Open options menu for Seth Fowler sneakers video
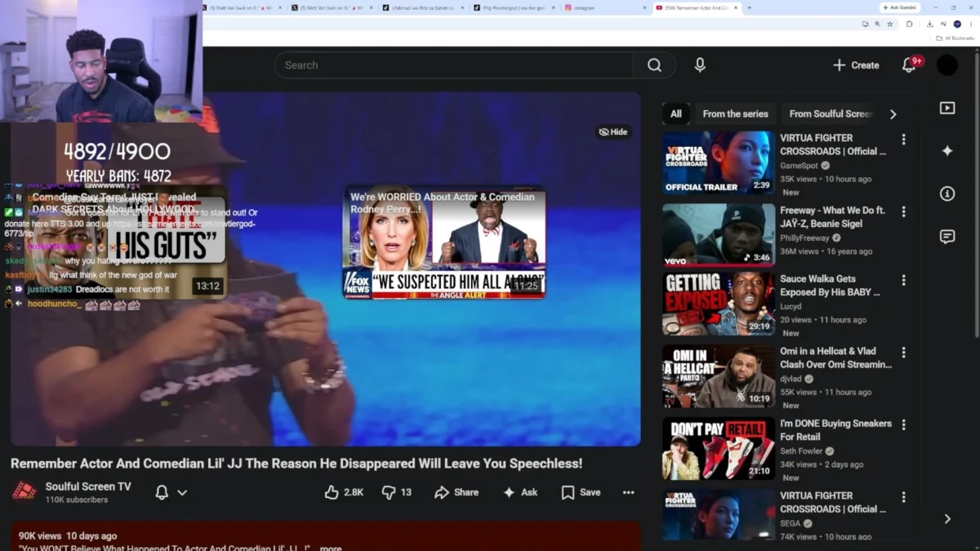Image resolution: width=980 pixels, height=551 pixels. 903,424
